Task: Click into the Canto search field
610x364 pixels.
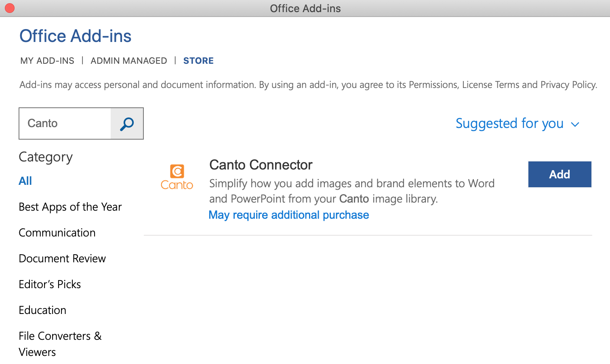Action: tap(65, 123)
